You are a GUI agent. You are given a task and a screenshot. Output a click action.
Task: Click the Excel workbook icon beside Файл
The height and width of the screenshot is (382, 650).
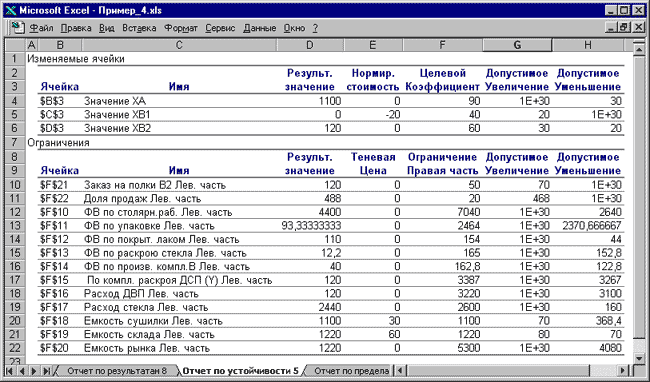click(x=18, y=28)
